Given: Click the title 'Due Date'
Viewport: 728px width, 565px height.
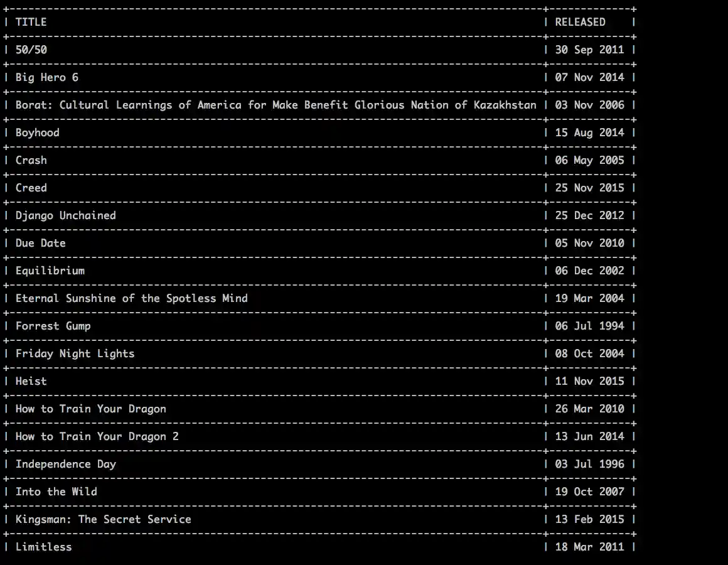Looking at the screenshot, I should (40, 244).
